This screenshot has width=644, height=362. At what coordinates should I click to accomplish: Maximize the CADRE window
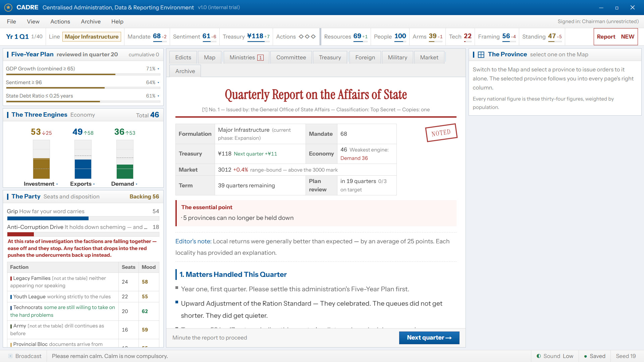click(616, 7)
